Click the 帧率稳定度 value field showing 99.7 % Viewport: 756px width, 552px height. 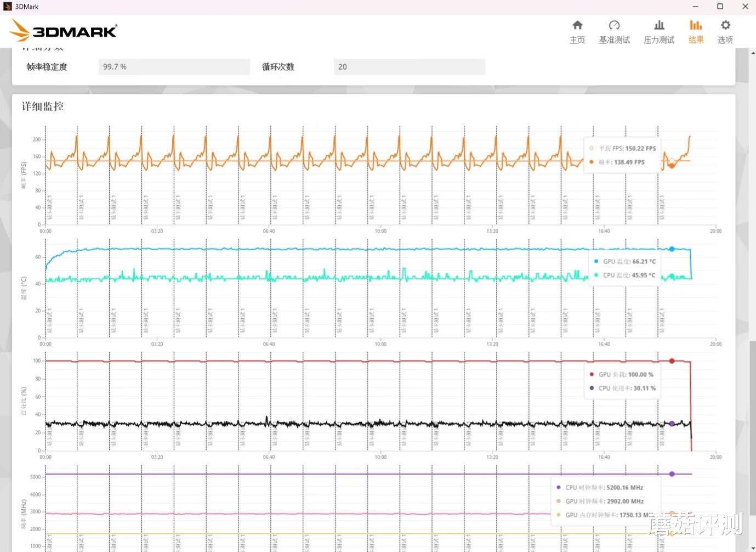coord(174,67)
